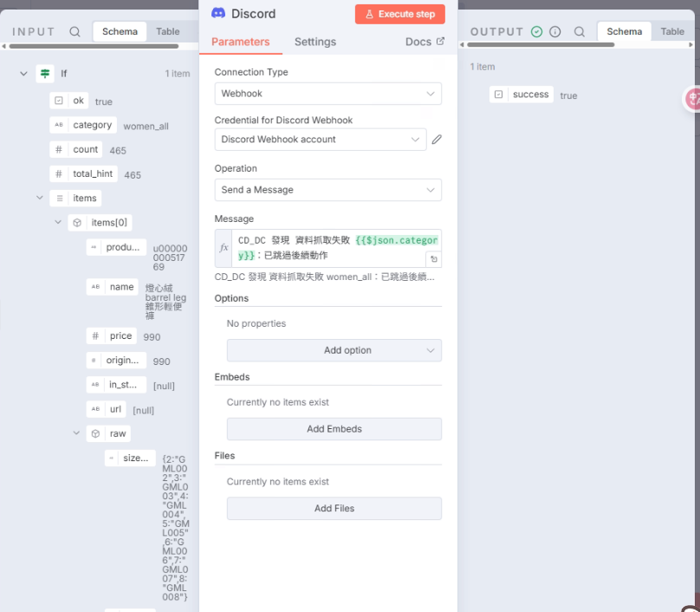Image resolution: width=700 pixels, height=612 pixels.
Task: Open the Add option dropdown
Action: [334, 350]
